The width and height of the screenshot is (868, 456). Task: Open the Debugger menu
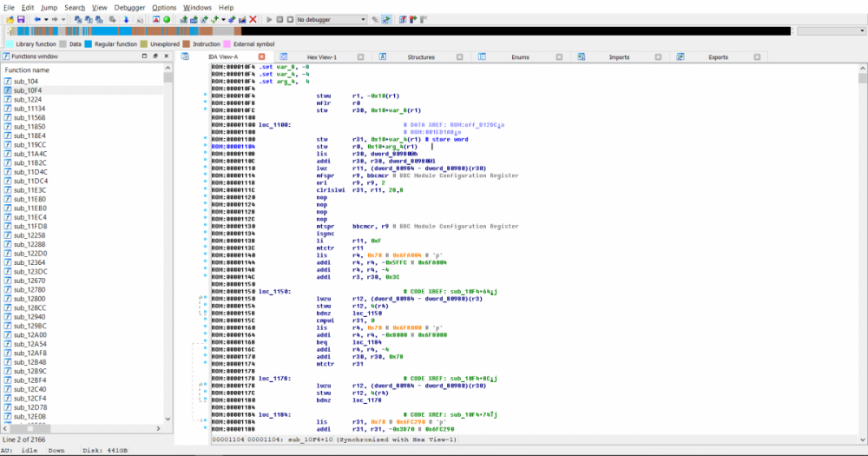pos(129,7)
